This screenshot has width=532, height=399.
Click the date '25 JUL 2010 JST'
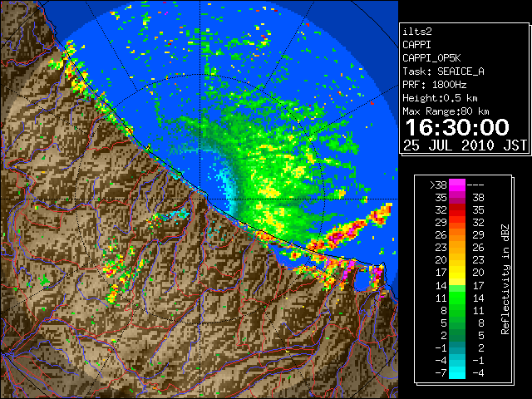point(465,145)
